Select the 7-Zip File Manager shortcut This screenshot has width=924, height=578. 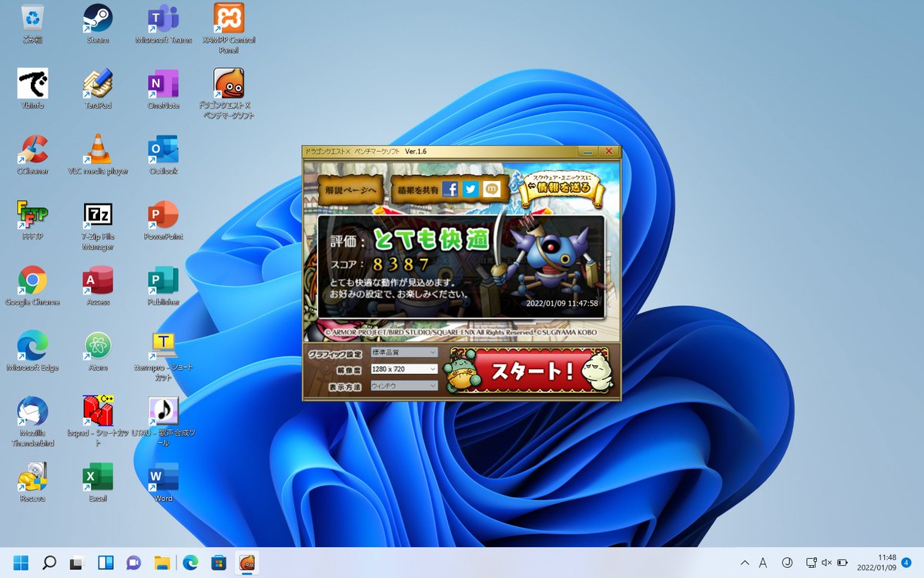coord(98,225)
